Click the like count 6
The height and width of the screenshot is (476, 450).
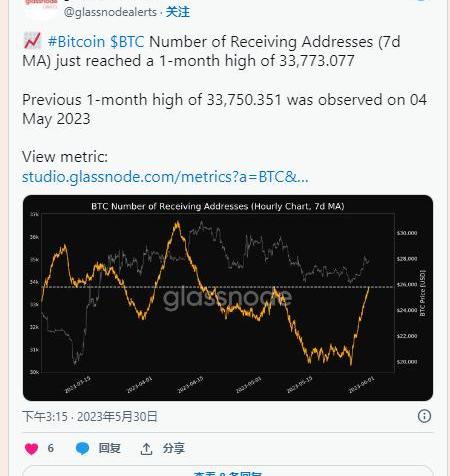50,448
